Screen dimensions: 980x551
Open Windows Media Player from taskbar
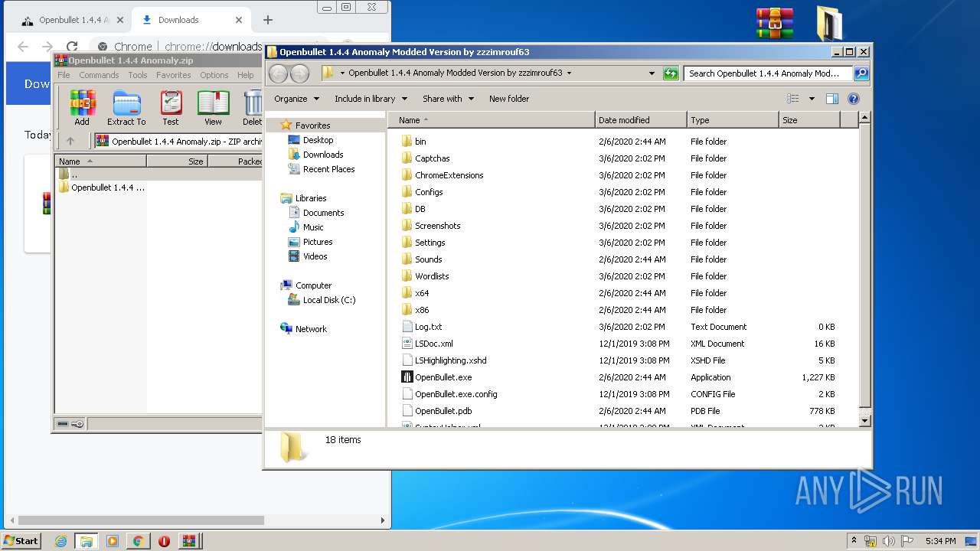[x=113, y=541]
